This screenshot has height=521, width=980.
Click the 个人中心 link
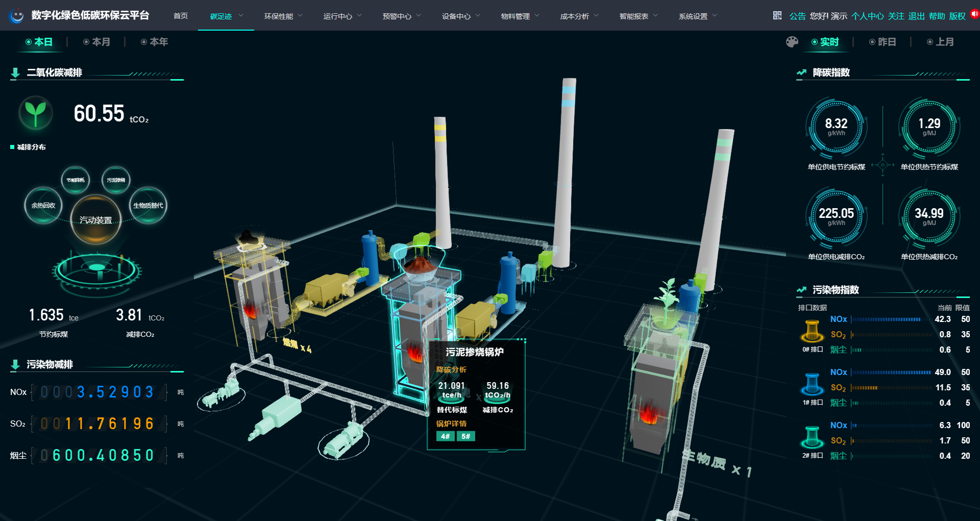pos(867,16)
